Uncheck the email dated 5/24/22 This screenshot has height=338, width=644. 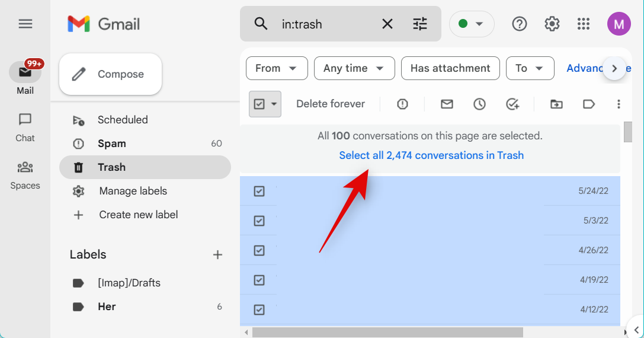tap(259, 191)
